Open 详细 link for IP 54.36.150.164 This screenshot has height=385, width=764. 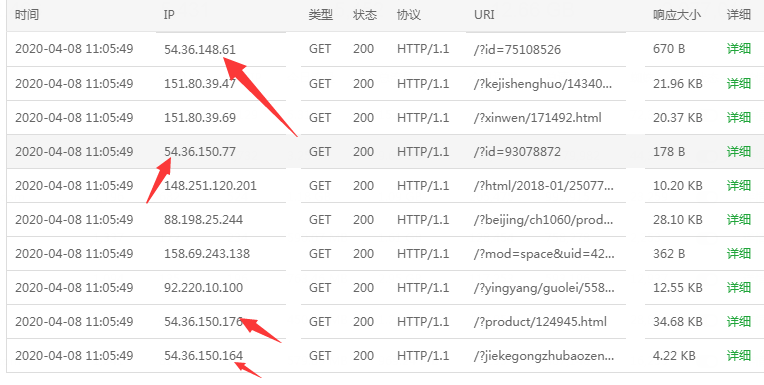point(739,356)
